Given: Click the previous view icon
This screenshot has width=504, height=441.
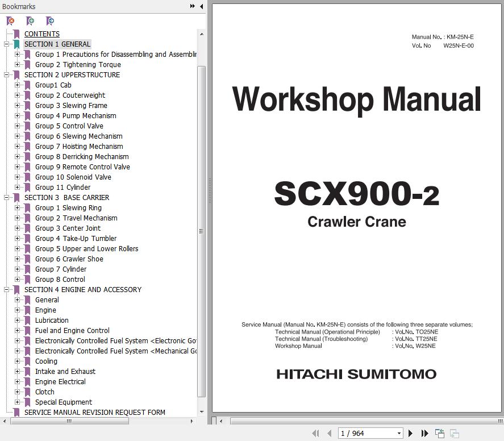Looking at the screenshot, I should (439, 433).
